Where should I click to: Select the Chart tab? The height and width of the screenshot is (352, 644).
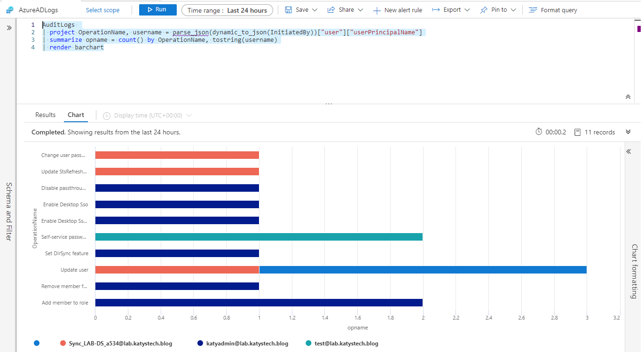click(x=76, y=115)
